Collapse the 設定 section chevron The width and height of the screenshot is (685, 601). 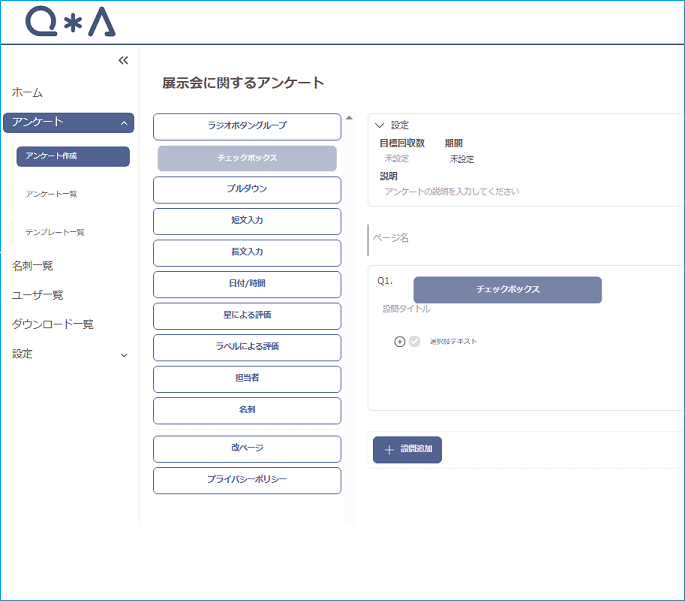tap(379, 126)
